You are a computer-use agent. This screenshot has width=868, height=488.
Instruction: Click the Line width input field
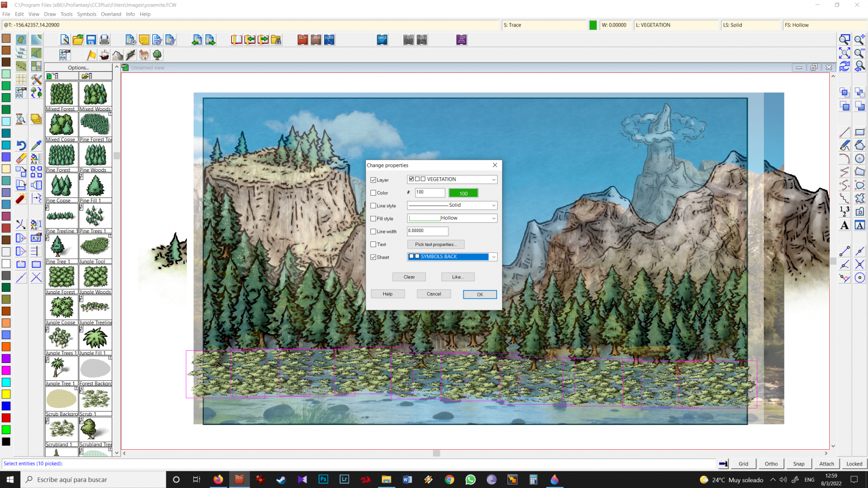click(428, 231)
